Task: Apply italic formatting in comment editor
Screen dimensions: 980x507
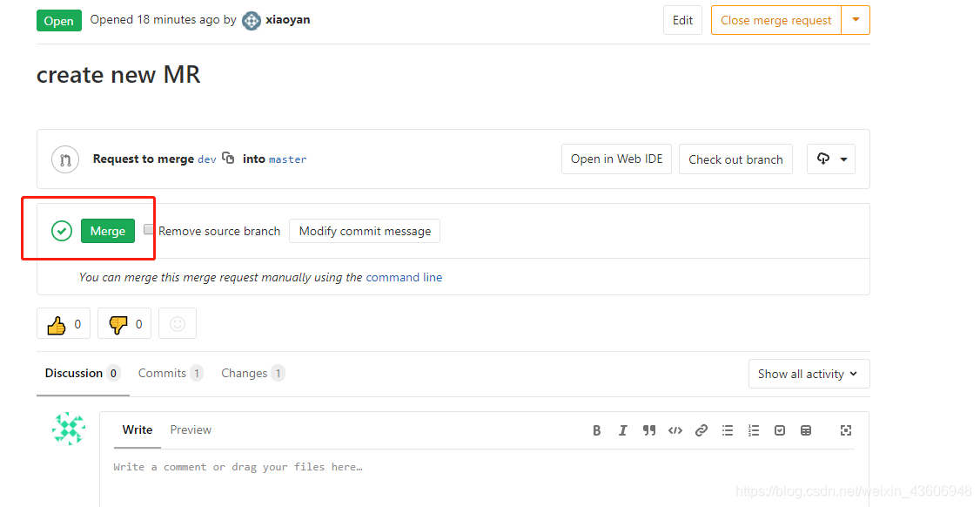Action: point(622,430)
